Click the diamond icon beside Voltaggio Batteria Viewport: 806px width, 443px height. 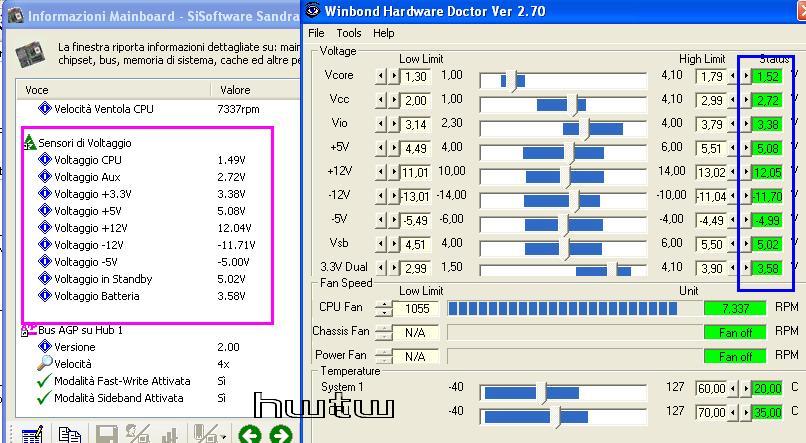click(45, 295)
